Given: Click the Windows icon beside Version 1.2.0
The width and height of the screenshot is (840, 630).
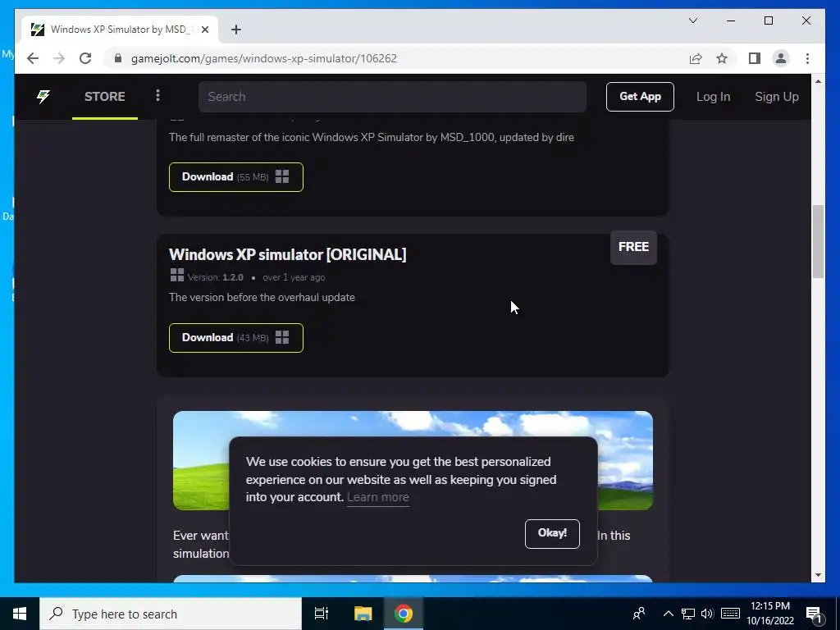Looking at the screenshot, I should 177,276.
